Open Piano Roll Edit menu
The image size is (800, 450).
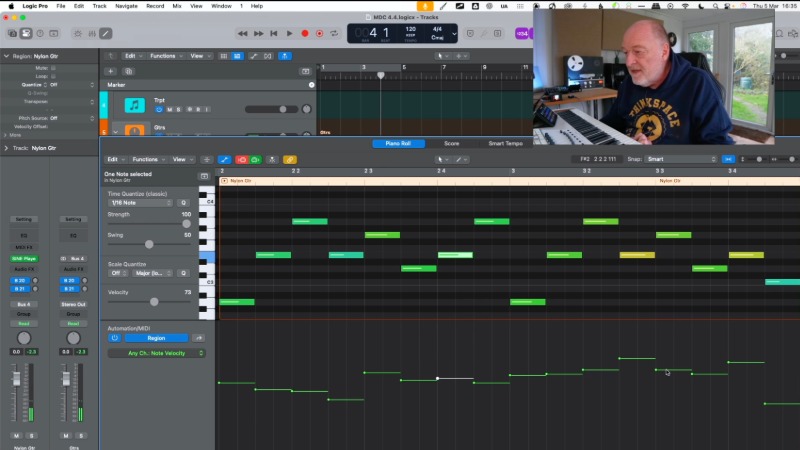coord(114,160)
